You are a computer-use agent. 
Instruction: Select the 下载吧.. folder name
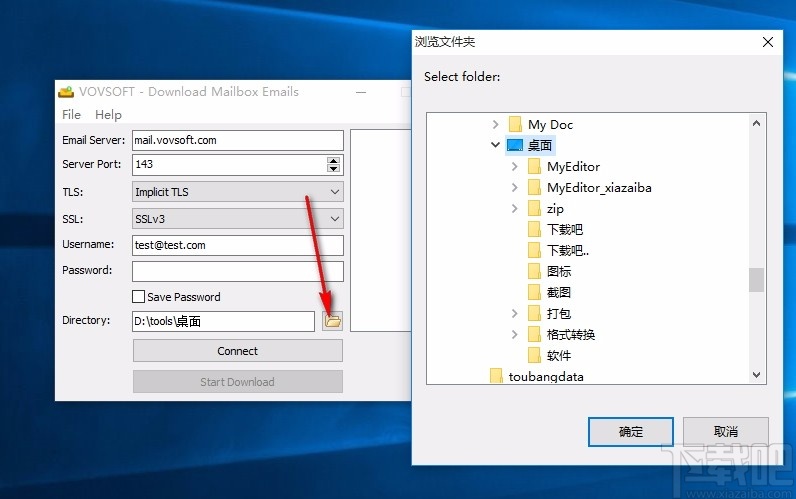tap(568, 251)
